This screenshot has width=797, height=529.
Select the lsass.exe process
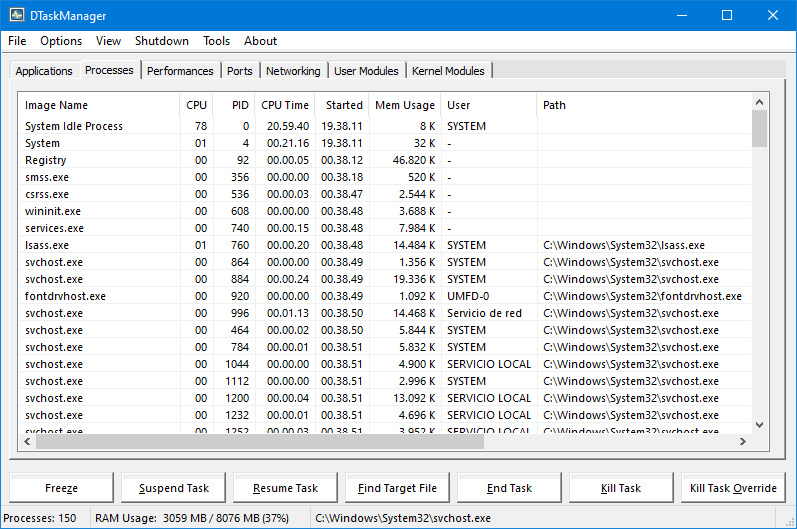(385, 245)
